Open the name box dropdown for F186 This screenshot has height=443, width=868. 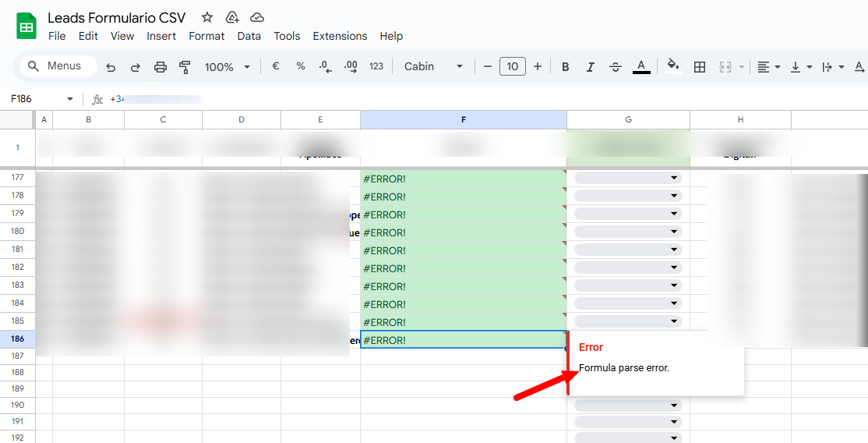(70, 99)
